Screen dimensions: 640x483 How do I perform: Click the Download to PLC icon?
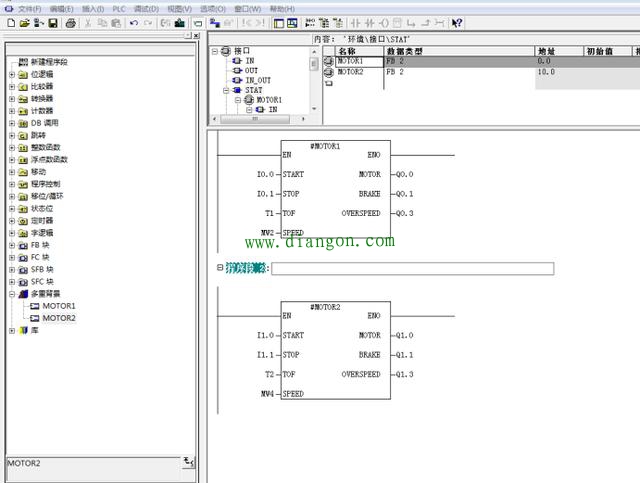(179, 23)
